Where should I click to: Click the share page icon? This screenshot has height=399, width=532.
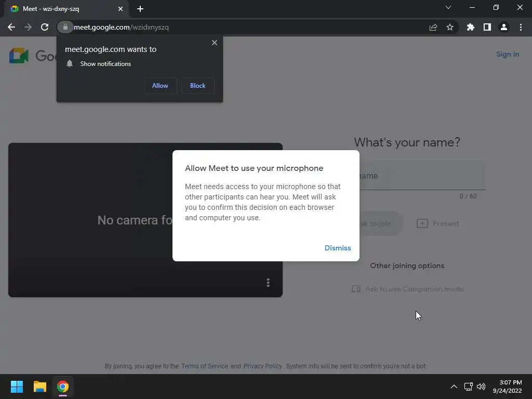pos(433,27)
